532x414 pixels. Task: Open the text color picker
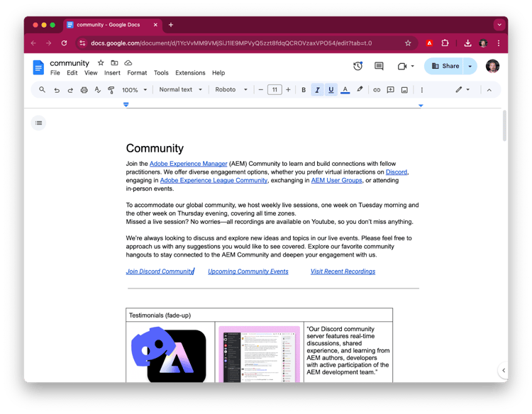345,90
